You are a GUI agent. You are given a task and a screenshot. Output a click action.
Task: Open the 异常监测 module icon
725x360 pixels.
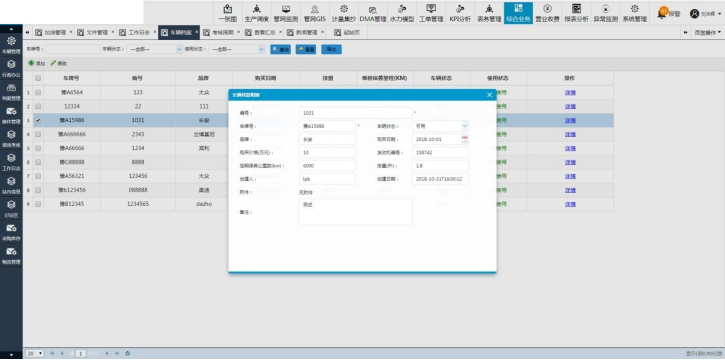pos(605,13)
